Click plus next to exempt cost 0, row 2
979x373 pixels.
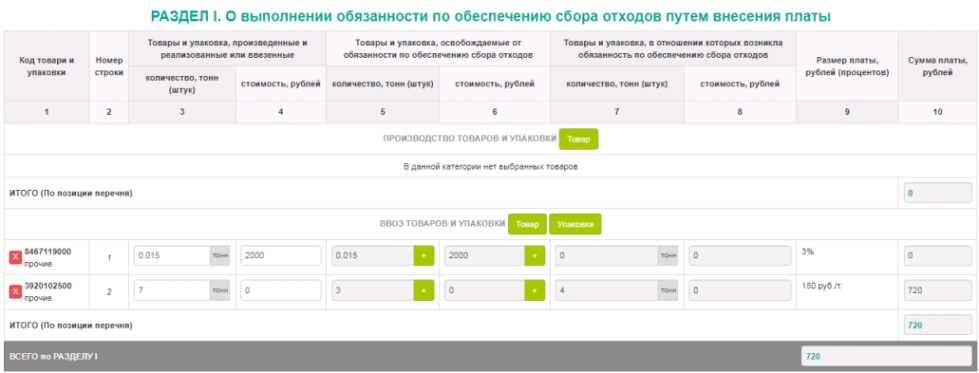pos(534,290)
